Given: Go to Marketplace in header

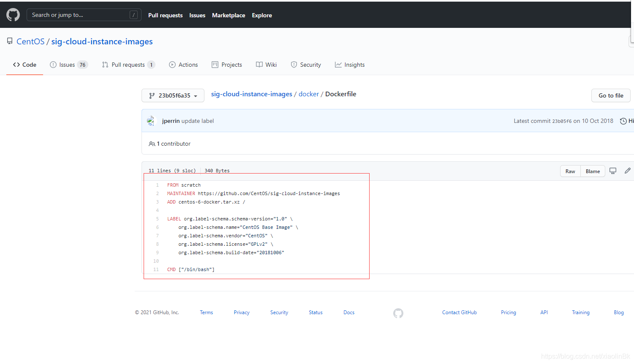Looking at the screenshot, I should pos(229,15).
